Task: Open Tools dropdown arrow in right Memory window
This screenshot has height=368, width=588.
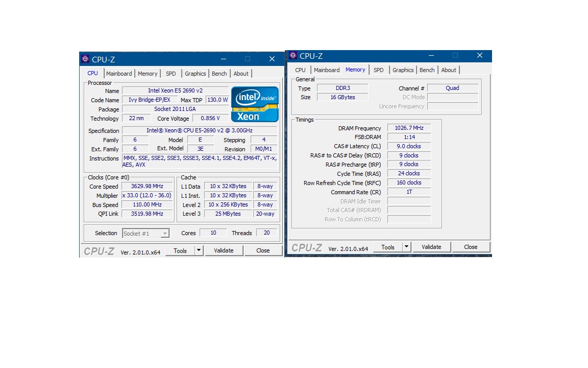Action: 406,247
